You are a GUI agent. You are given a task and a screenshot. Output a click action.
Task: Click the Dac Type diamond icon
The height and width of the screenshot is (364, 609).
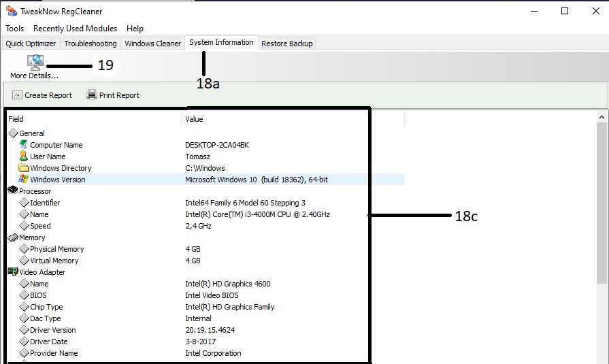click(24, 318)
